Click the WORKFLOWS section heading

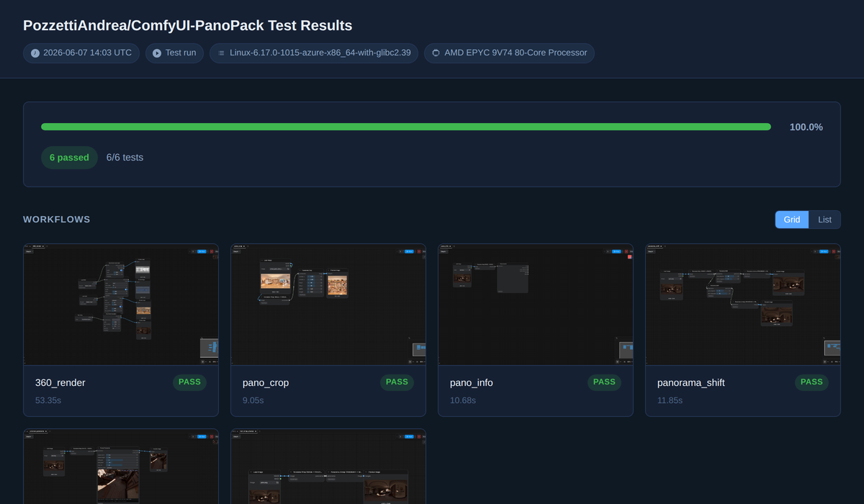[57, 220]
